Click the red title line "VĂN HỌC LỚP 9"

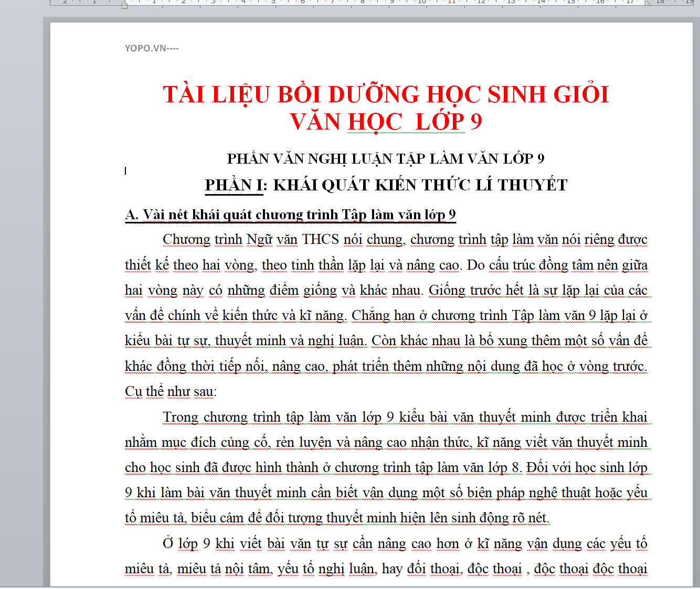coord(386,122)
